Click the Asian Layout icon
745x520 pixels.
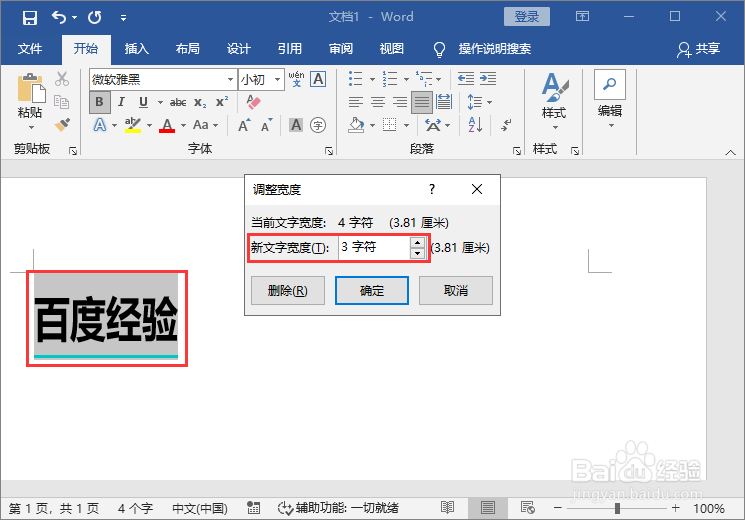[433, 125]
